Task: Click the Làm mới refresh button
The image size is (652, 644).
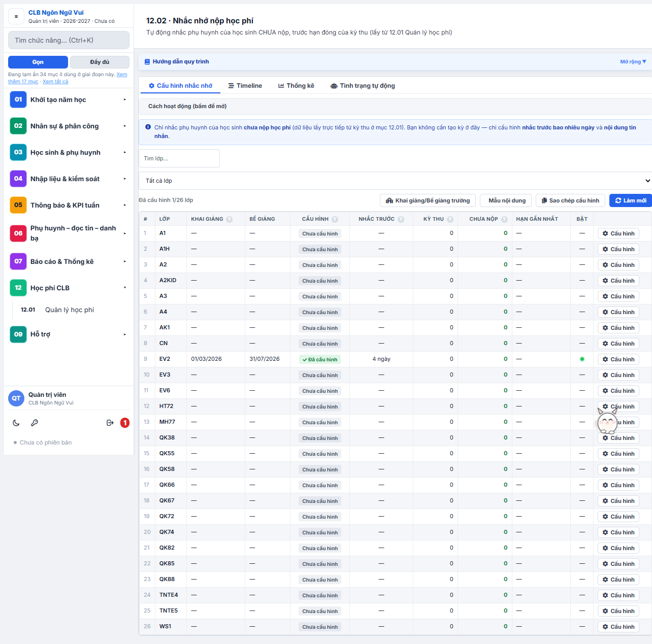Action: [631, 200]
